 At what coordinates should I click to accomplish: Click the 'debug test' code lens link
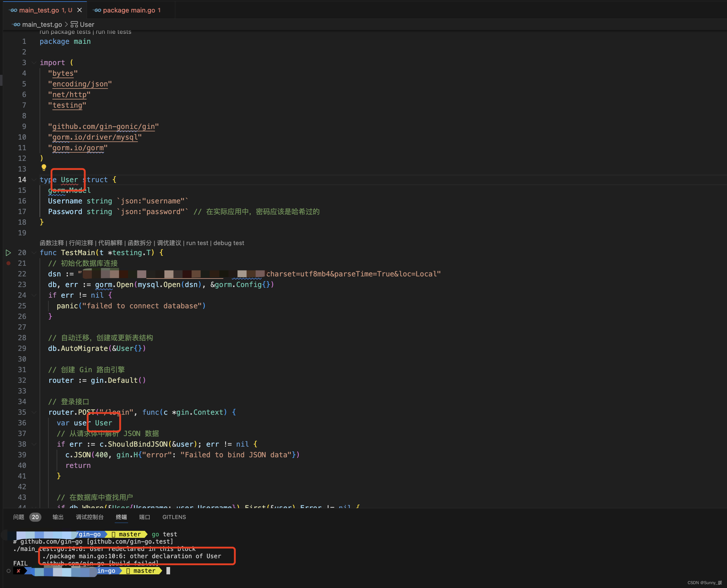(x=229, y=243)
